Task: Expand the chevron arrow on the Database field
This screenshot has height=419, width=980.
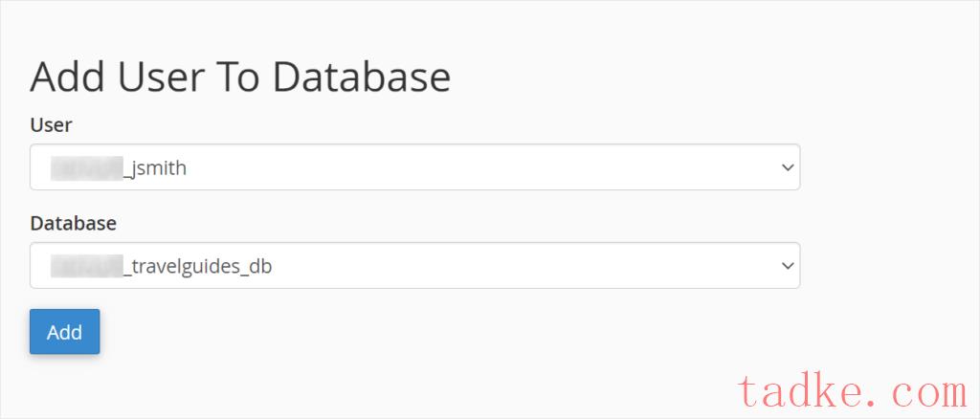Action: point(788,266)
